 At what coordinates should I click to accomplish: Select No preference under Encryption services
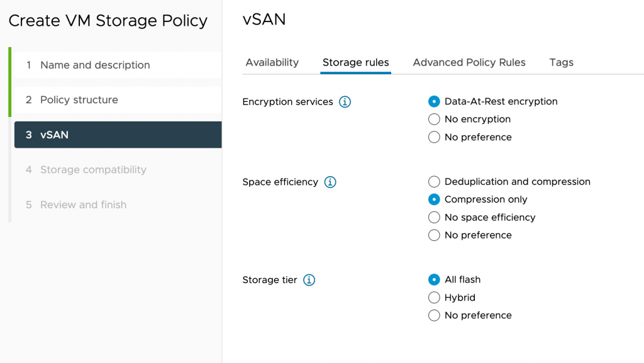[x=434, y=137]
